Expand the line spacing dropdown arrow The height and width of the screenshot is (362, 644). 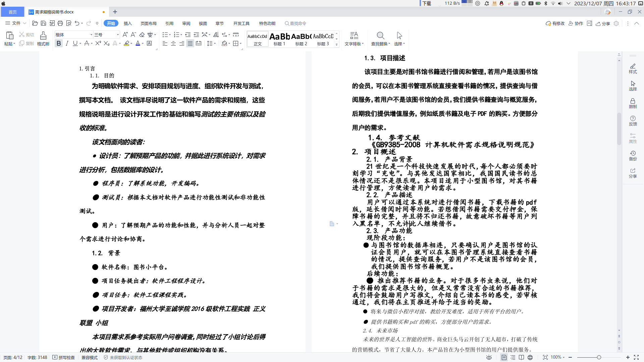[215, 44]
